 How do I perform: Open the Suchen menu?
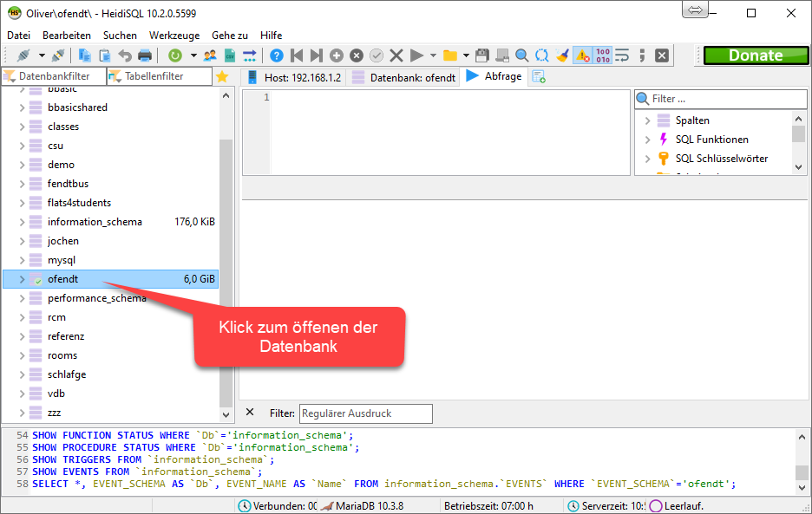[x=120, y=36]
